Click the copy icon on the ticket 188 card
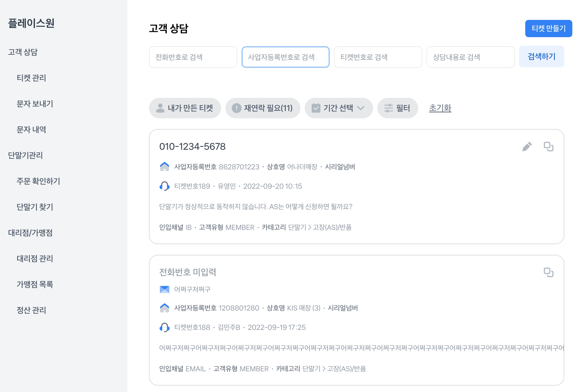This screenshot has height=392, width=582. pos(548,272)
